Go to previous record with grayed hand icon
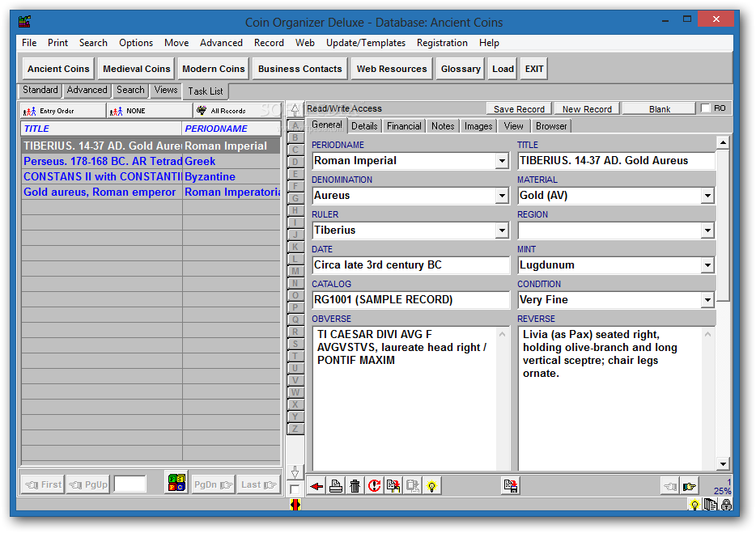 pos(670,486)
